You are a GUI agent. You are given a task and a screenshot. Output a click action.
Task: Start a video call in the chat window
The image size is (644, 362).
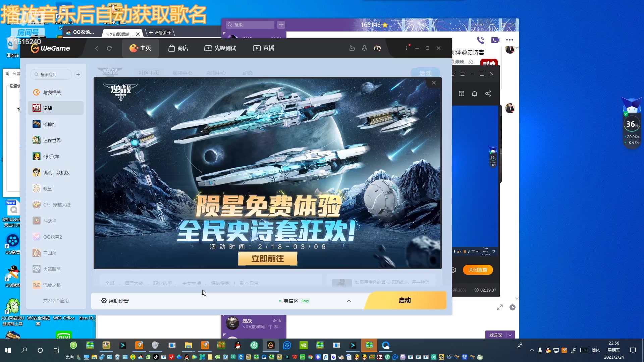point(495,40)
